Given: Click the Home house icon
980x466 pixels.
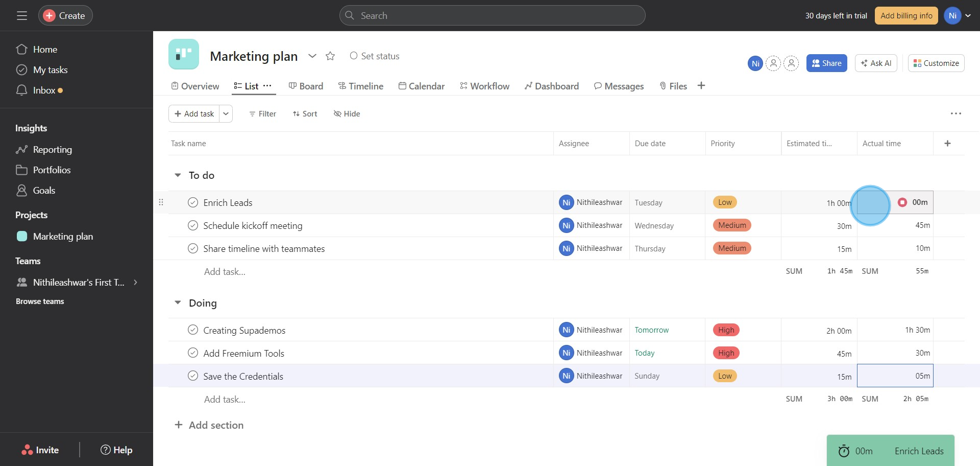Looking at the screenshot, I should [21, 50].
